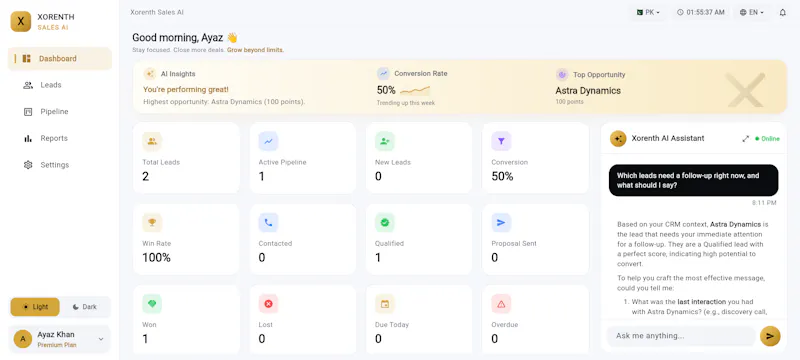
Task: Click the Ask me anything input field
Action: (x=681, y=336)
